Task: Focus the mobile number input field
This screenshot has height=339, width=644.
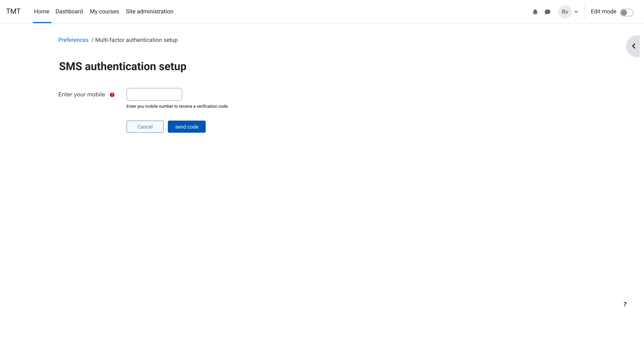Action: (x=154, y=94)
